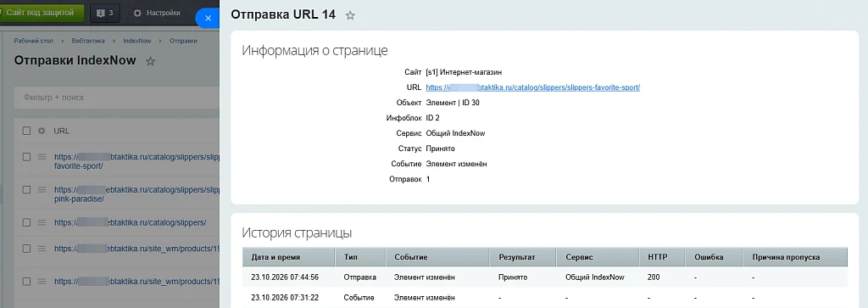Image resolution: width=868 pixels, height=308 pixels.
Task: Open Настройки in the top bar
Action: [x=157, y=13]
